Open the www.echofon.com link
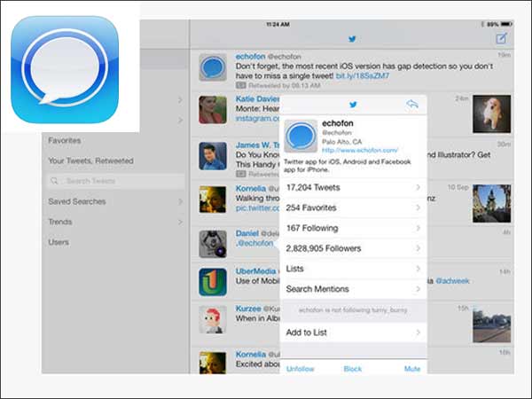 360,150
